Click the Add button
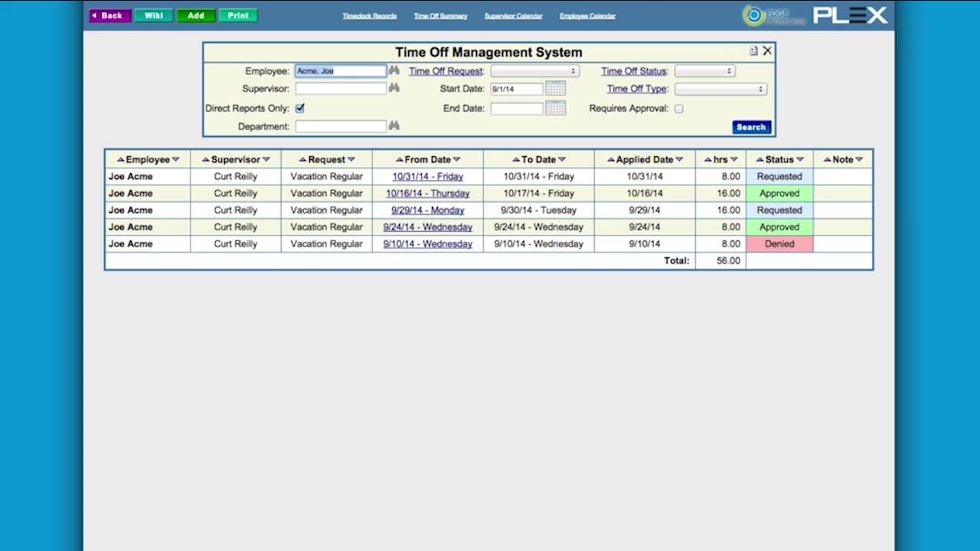Screen dimensions: 980x551 (196, 15)
